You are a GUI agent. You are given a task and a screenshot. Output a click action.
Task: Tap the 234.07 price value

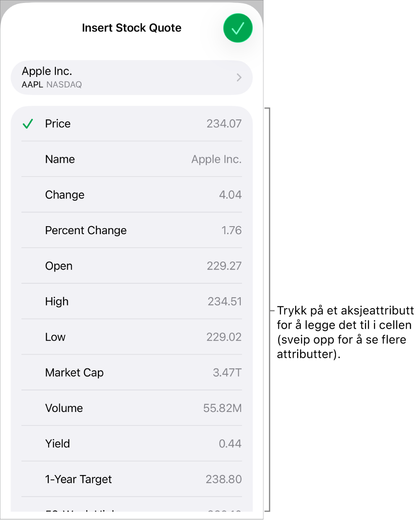point(224,124)
